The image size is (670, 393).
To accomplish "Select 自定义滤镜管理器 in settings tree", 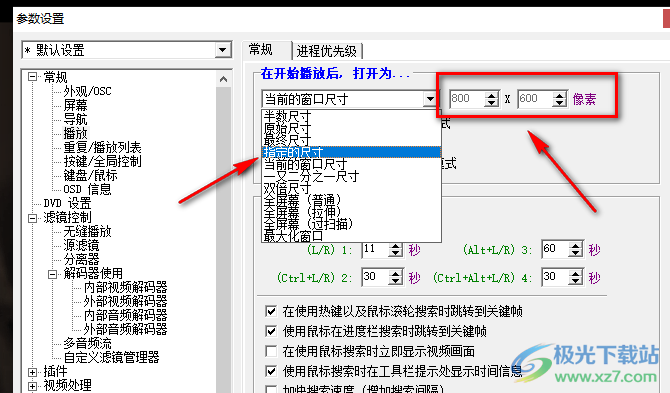I will tap(111, 357).
